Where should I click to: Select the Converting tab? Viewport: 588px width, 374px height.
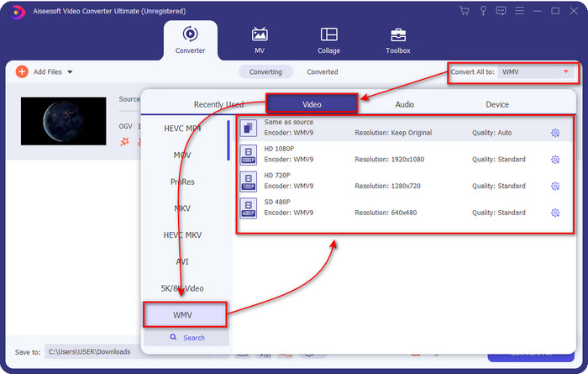pos(266,71)
